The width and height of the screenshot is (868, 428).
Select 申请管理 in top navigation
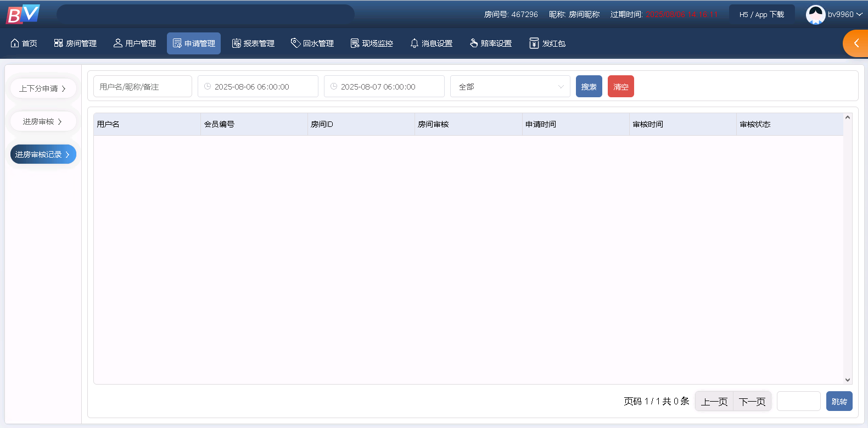pos(194,43)
